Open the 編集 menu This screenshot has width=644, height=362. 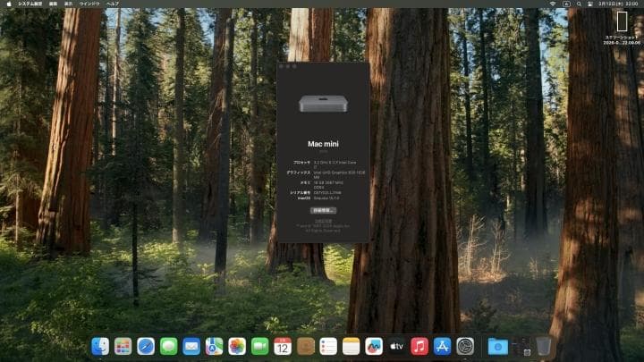coord(53,4)
